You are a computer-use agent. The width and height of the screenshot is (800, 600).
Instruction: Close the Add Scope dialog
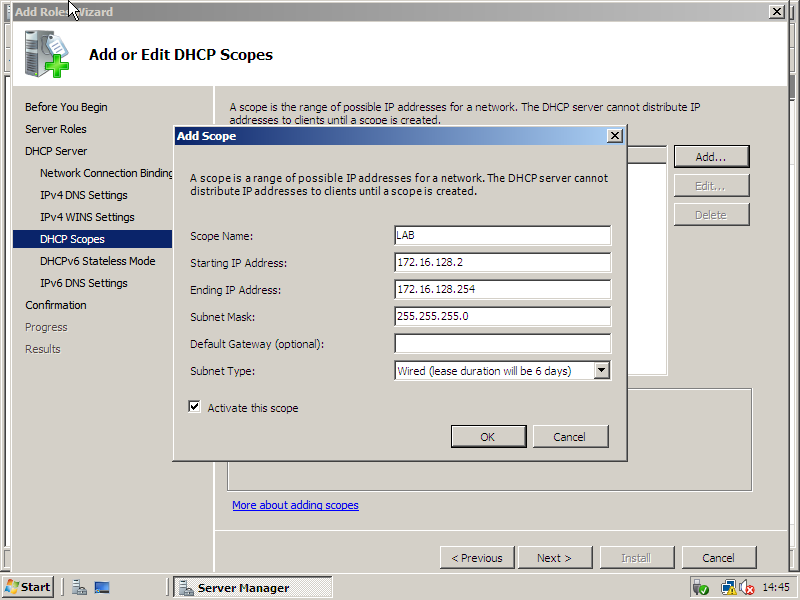(x=615, y=136)
